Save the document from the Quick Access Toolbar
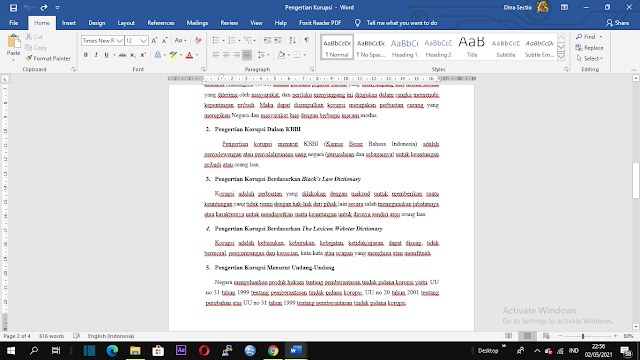Viewport: 640px width, 360px height. [x=13, y=8]
